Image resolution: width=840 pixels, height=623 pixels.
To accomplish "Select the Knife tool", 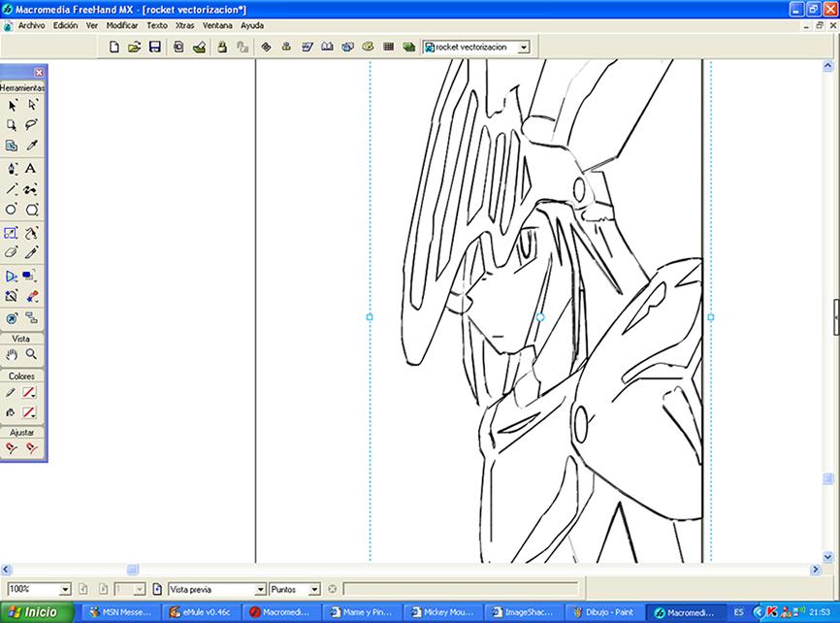I will point(32,252).
